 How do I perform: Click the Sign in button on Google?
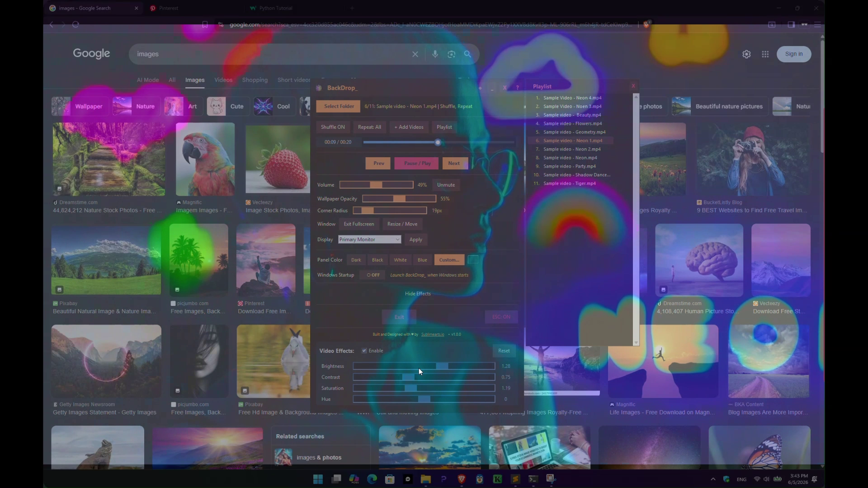click(x=794, y=54)
